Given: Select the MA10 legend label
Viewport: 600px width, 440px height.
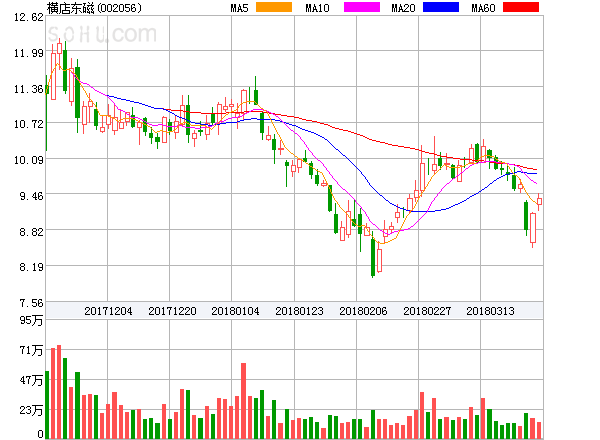Looking at the screenshot, I should [317, 8].
